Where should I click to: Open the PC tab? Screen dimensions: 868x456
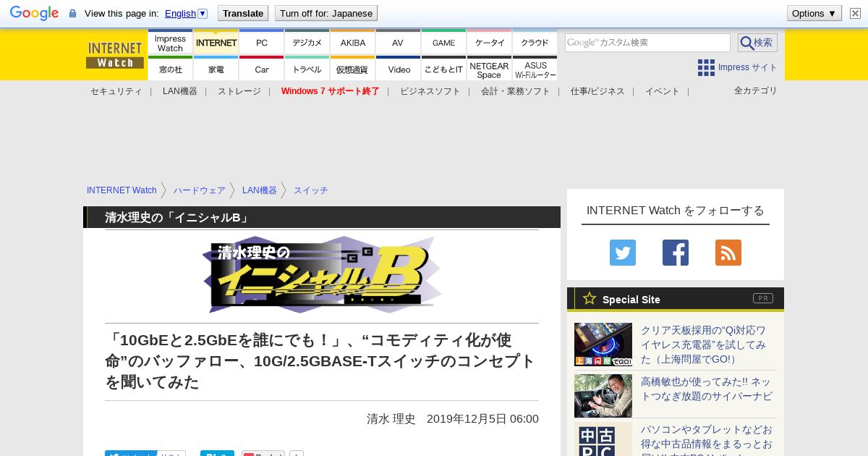click(261, 43)
